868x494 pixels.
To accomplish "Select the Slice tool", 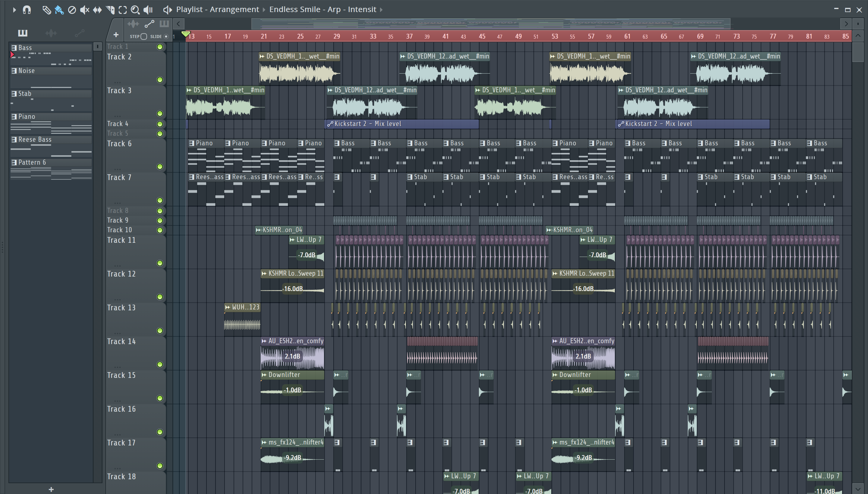I will pyautogui.click(x=110, y=10).
